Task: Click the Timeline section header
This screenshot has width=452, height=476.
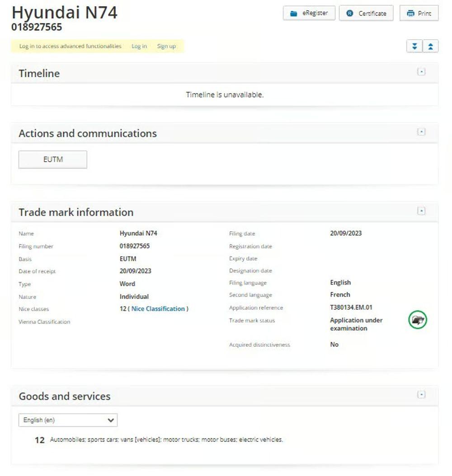Action: point(39,73)
